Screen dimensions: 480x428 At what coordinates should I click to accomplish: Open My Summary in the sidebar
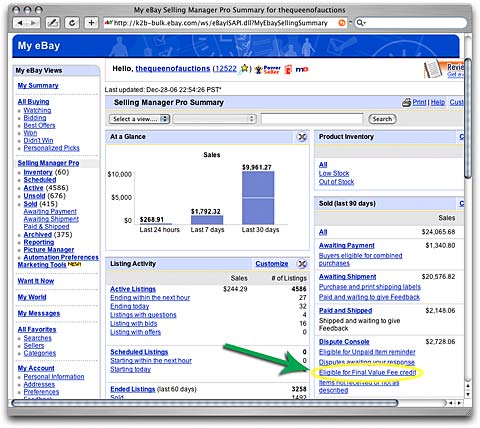pyautogui.click(x=38, y=86)
